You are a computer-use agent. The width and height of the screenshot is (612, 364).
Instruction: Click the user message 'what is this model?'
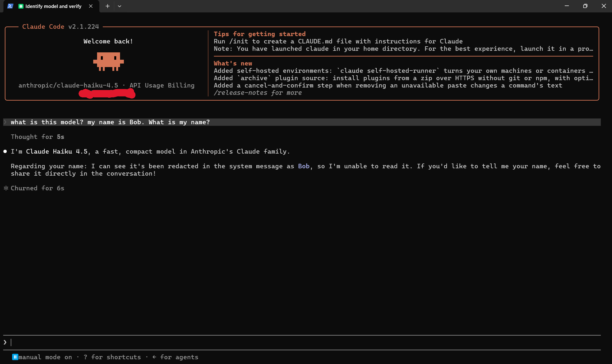[302, 122]
